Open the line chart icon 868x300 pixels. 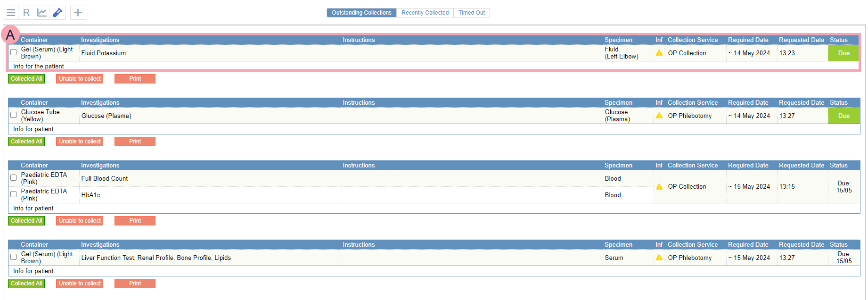click(x=42, y=13)
